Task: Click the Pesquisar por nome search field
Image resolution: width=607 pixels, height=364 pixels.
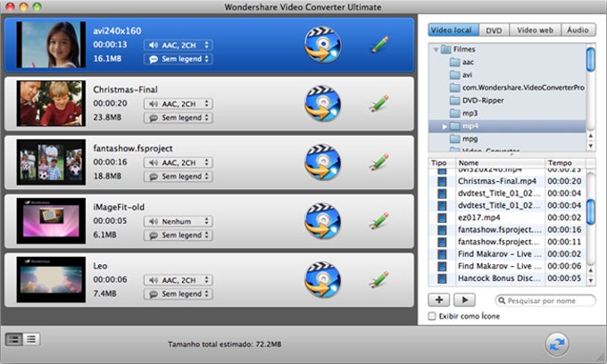Action: tap(545, 301)
